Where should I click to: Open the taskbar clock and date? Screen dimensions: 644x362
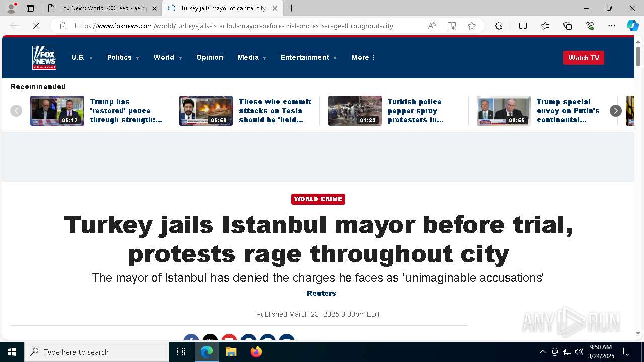tap(601, 352)
